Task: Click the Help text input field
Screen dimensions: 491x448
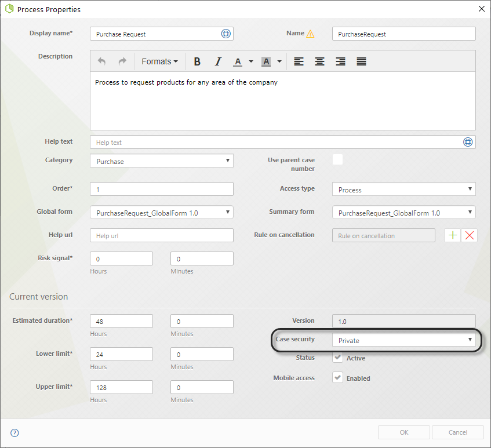Action: (283, 142)
